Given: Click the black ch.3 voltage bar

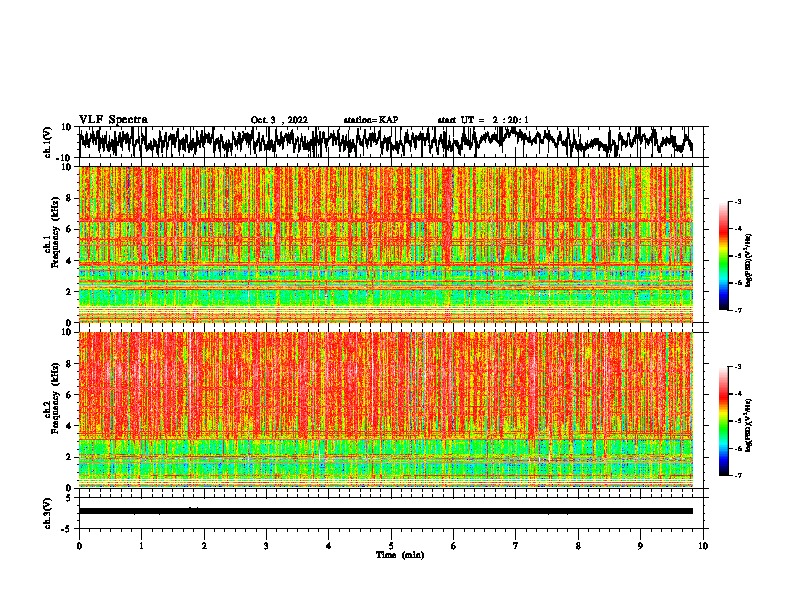Looking at the screenshot, I should [386, 511].
